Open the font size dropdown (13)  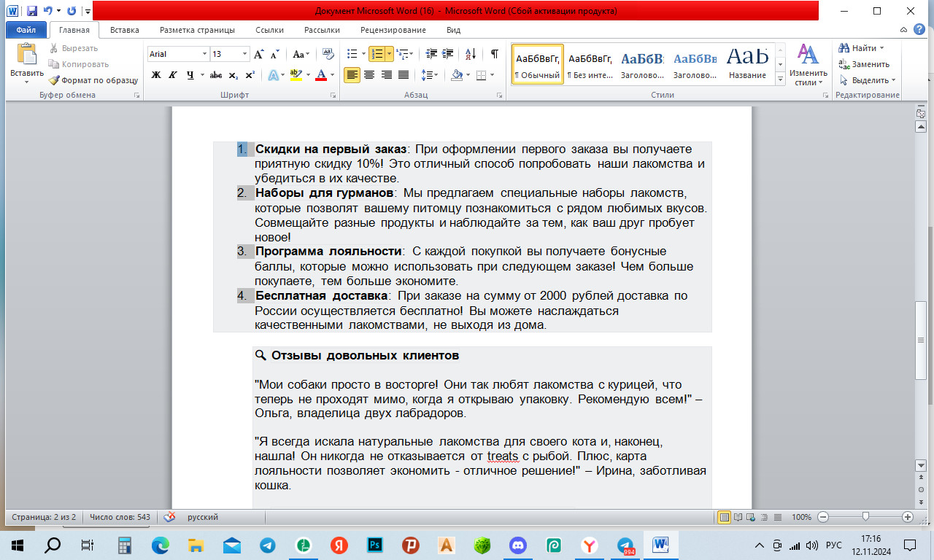(244, 54)
